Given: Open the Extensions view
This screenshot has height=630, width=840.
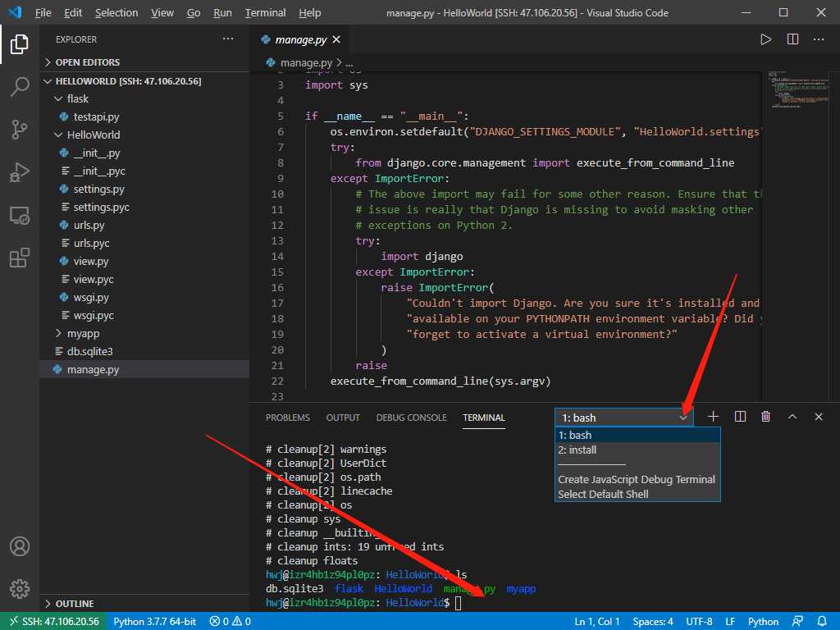Looking at the screenshot, I should (x=20, y=258).
